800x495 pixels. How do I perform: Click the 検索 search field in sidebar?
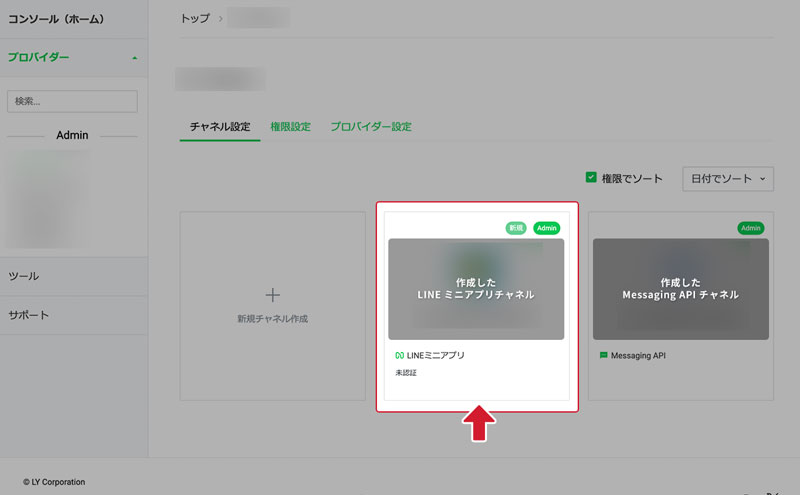[x=72, y=101]
